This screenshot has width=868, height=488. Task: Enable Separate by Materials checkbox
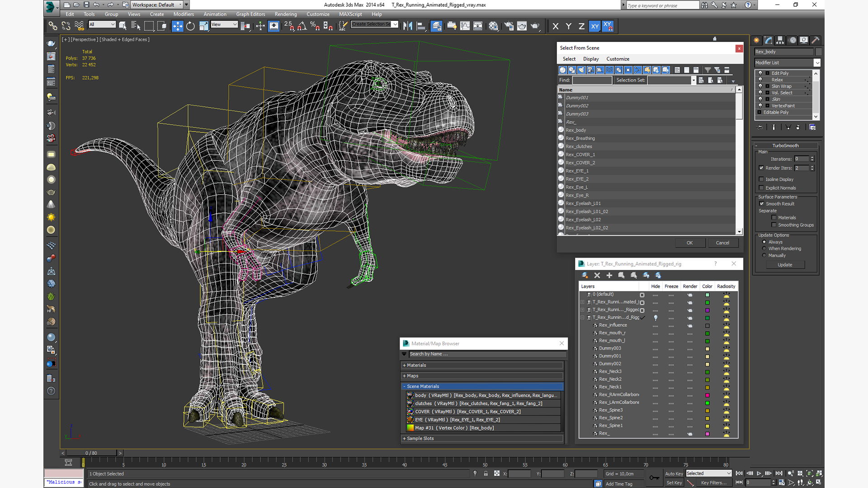pyautogui.click(x=774, y=218)
